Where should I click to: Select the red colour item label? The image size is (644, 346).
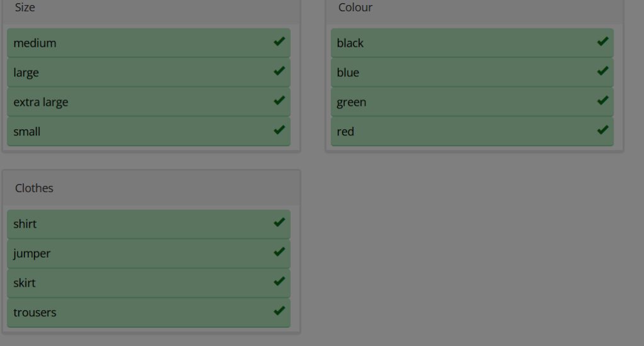(x=345, y=132)
